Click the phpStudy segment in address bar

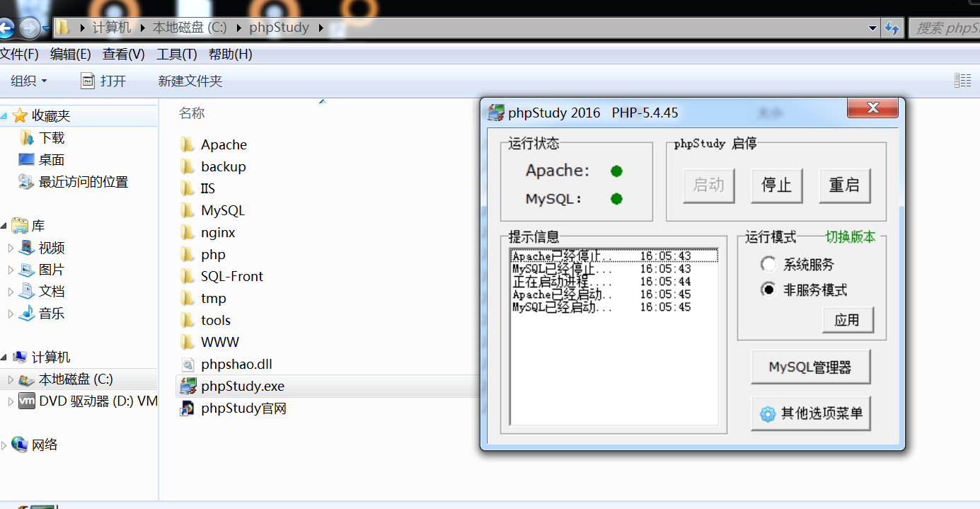point(279,28)
